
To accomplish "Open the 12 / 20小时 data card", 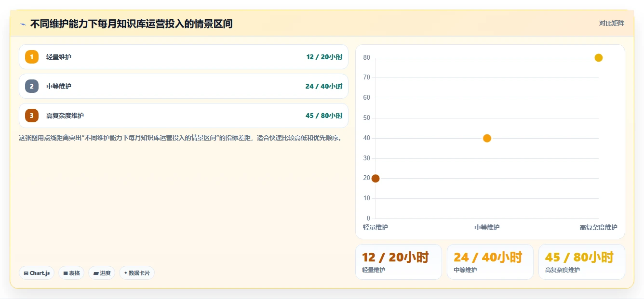I will coord(399,262).
